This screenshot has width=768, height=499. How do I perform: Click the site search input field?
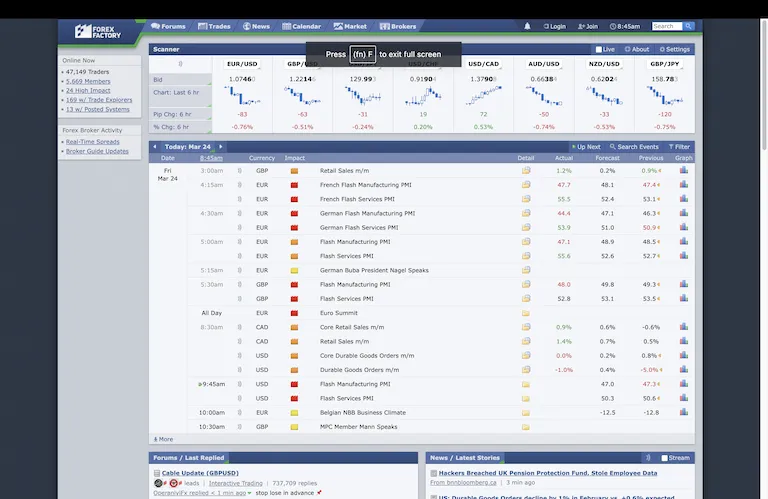click(666, 26)
